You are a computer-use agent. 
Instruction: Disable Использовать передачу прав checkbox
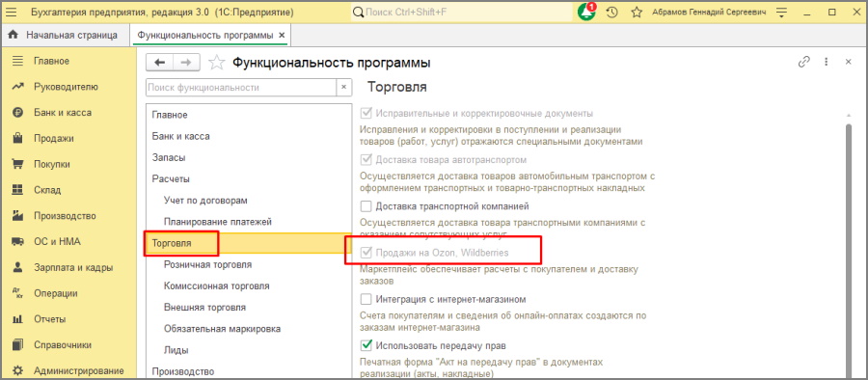[x=366, y=345]
